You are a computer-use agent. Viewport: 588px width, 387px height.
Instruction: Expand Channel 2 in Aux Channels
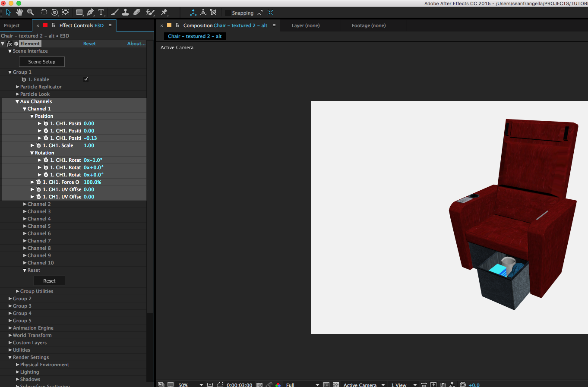25,204
